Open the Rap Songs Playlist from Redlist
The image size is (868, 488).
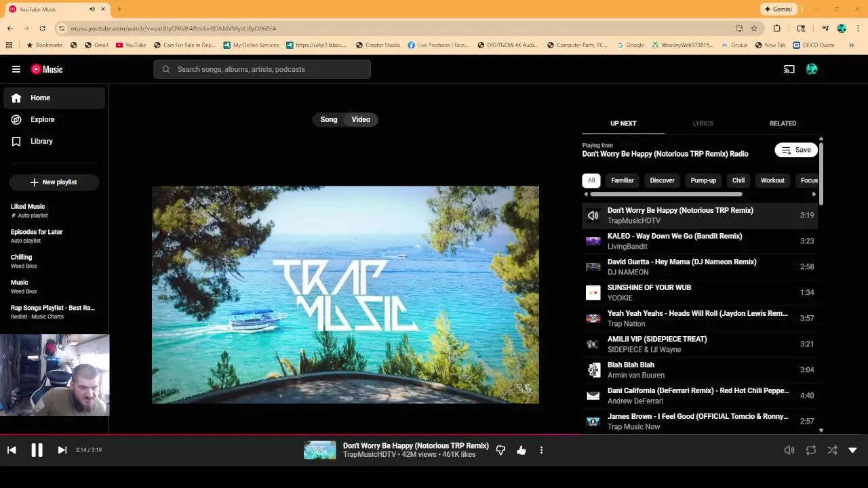54,312
